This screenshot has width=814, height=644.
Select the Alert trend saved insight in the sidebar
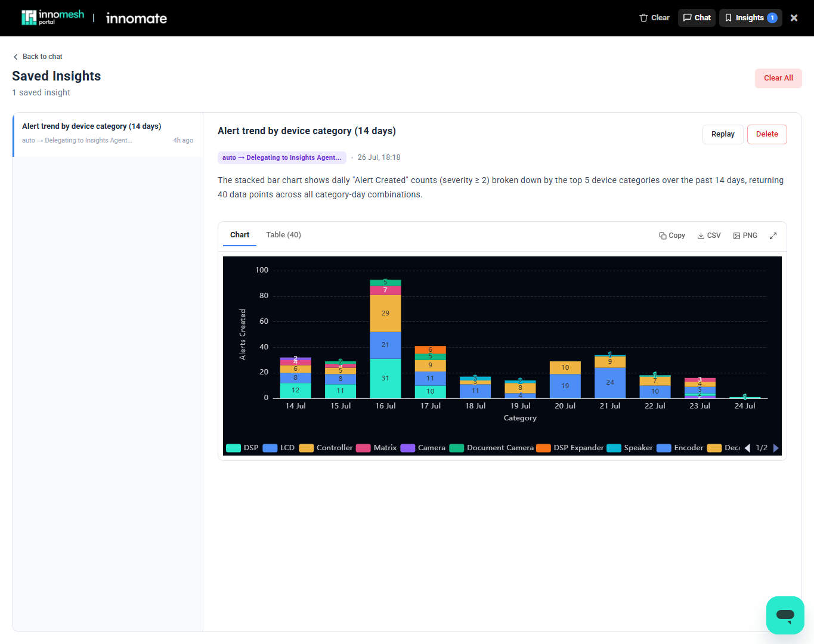pos(108,134)
